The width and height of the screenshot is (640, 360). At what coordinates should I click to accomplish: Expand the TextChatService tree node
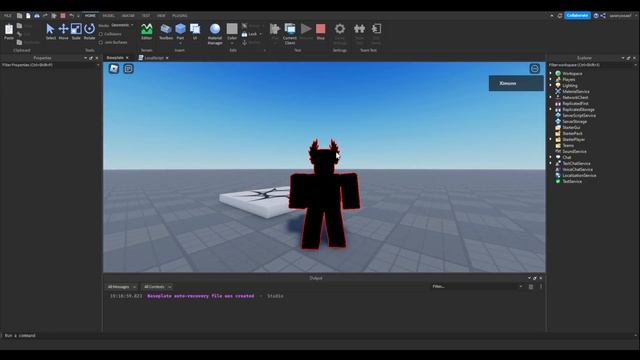tap(551, 163)
